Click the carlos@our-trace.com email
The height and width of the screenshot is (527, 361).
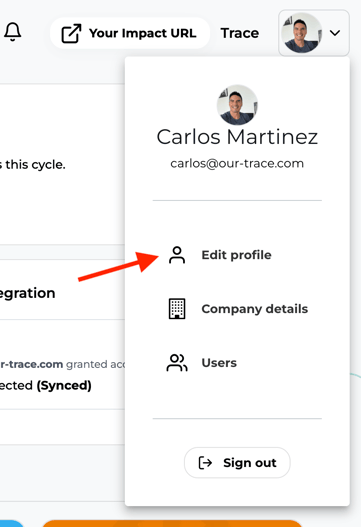coord(237,164)
